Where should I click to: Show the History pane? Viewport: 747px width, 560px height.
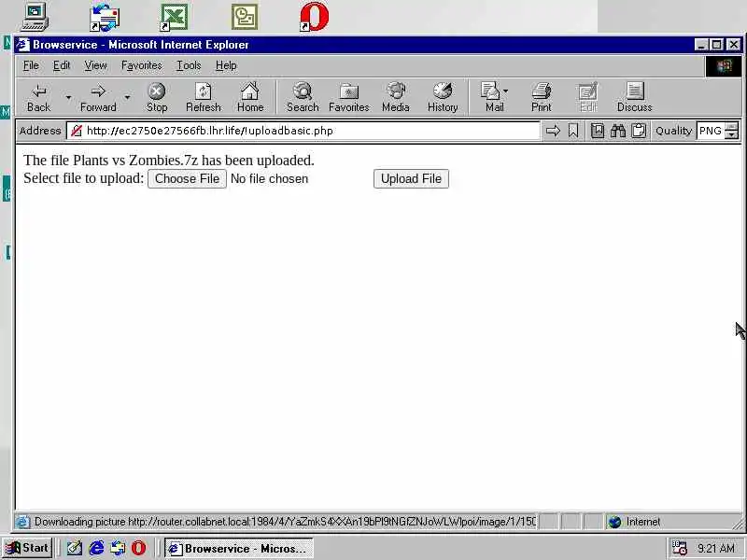pyautogui.click(x=442, y=98)
